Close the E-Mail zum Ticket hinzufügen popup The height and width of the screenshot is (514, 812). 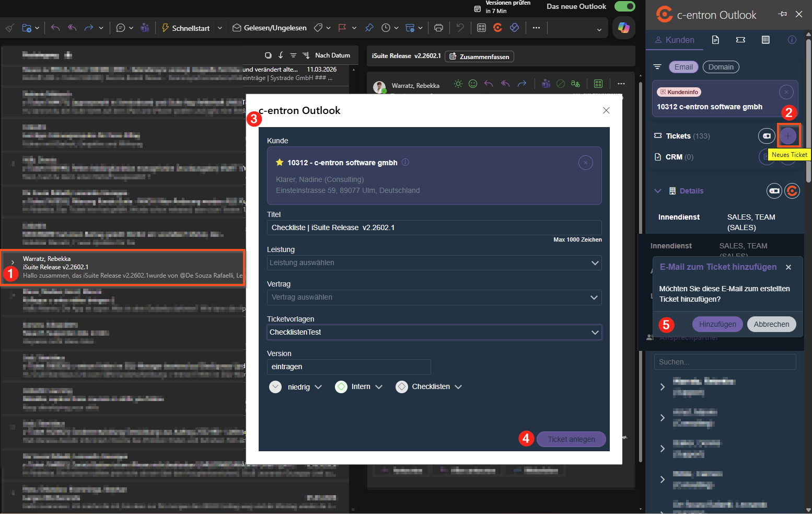788,267
